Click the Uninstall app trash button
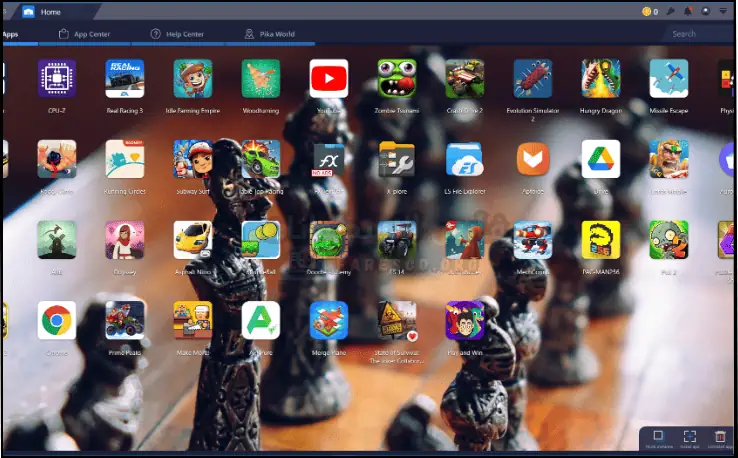Screen dimensions: 738x458 [x=720, y=437]
